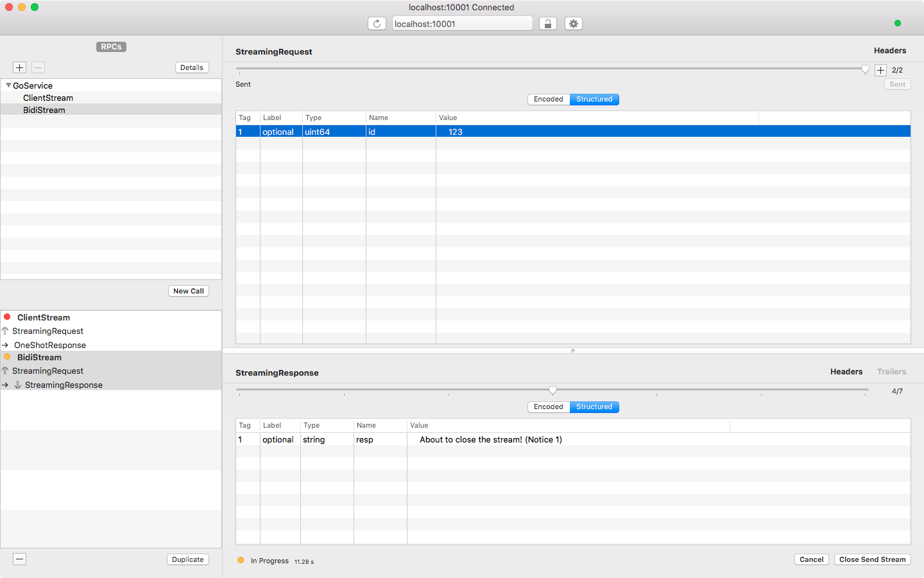Click the green connection status indicator

tap(897, 23)
